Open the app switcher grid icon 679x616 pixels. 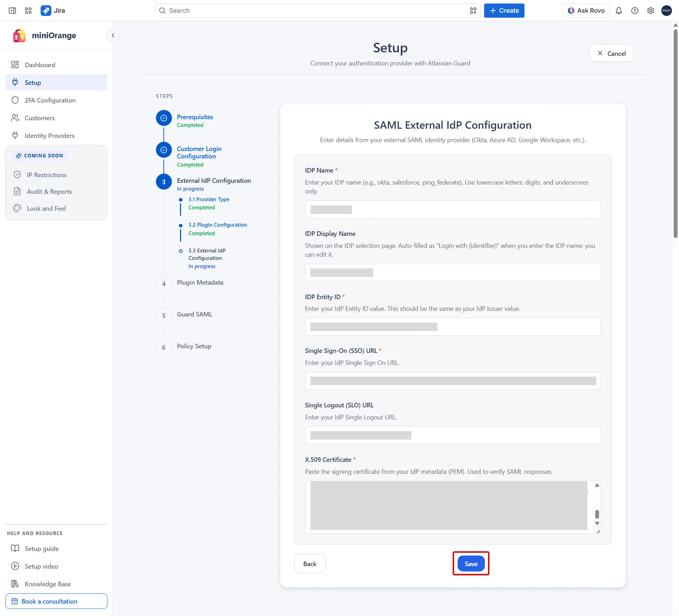pyautogui.click(x=28, y=11)
